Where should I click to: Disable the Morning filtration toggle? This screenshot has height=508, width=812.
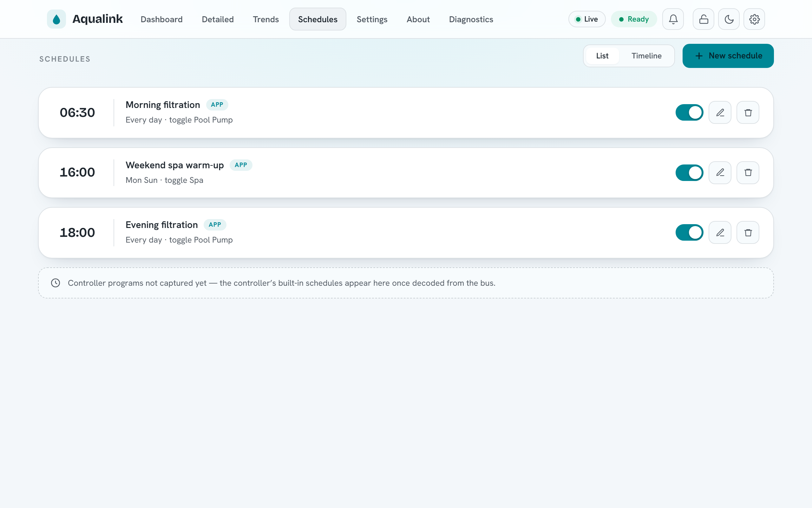tap(689, 112)
